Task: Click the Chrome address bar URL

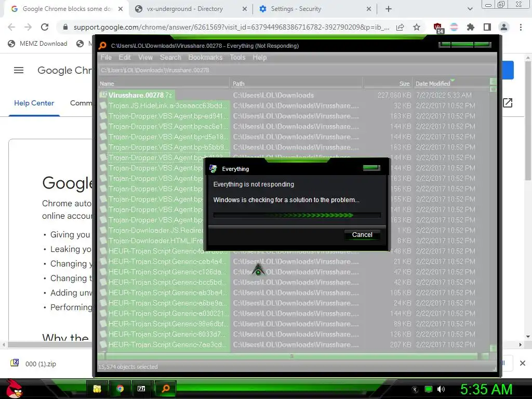Action: click(x=232, y=27)
